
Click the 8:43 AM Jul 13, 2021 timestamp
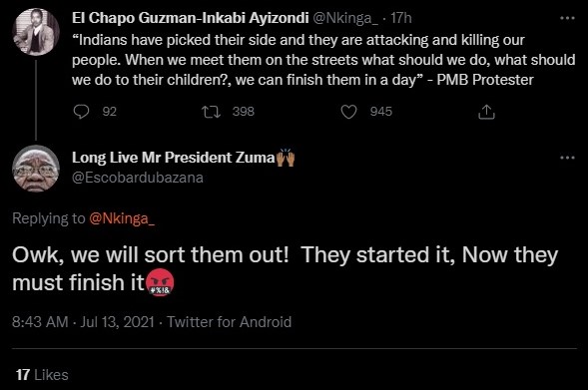[83, 322]
